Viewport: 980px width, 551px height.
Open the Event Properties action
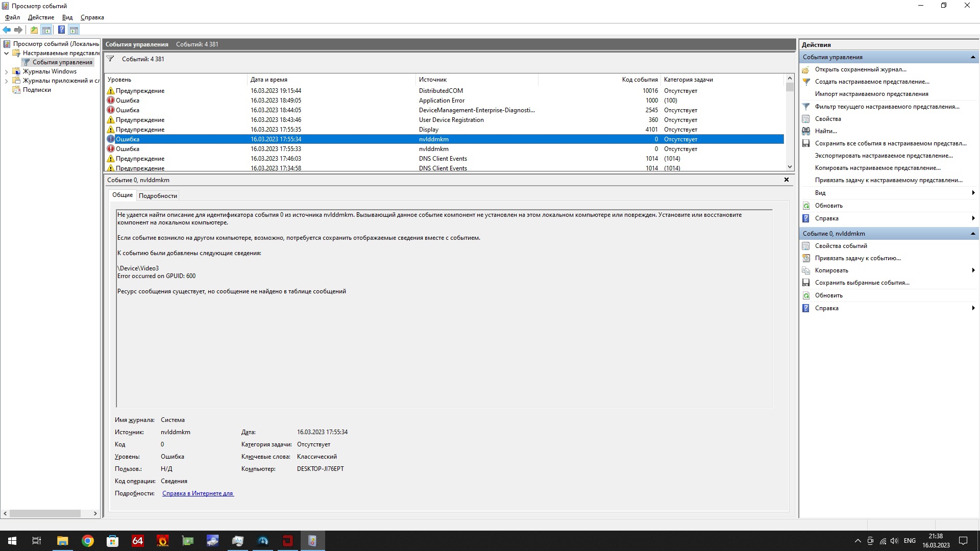(841, 246)
